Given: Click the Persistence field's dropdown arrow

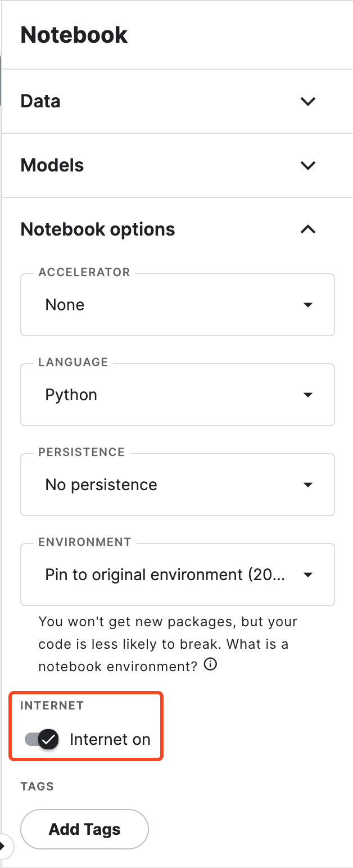Looking at the screenshot, I should click(307, 485).
